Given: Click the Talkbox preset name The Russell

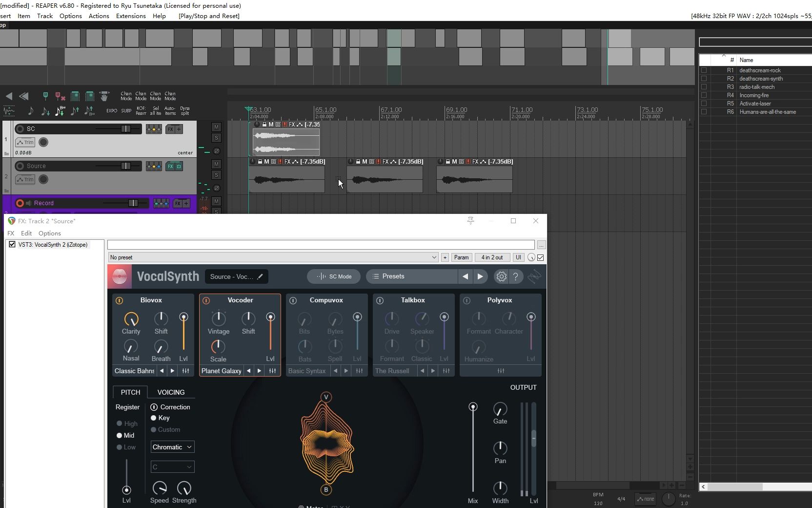Looking at the screenshot, I should tap(392, 371).
